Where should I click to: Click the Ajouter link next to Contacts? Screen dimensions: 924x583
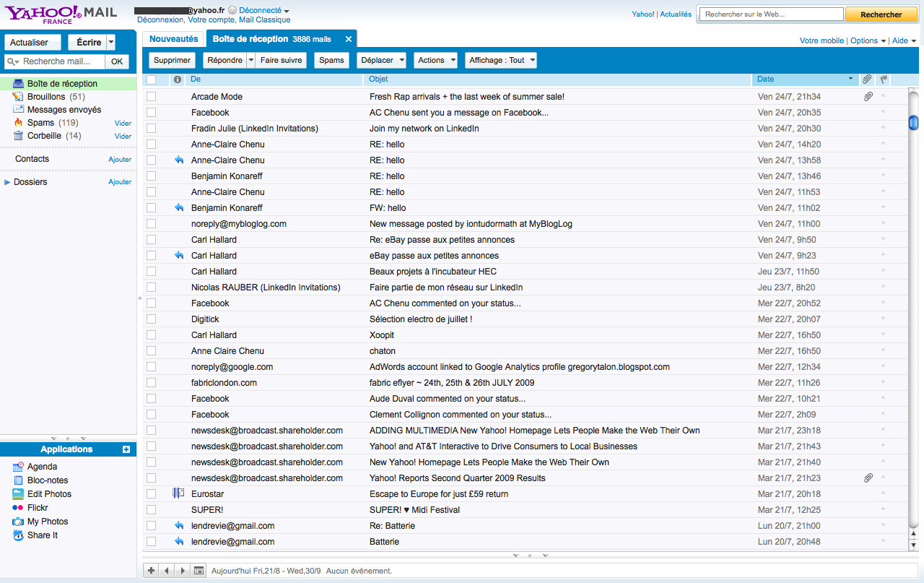pyautogui.click(x=120, y=159)
